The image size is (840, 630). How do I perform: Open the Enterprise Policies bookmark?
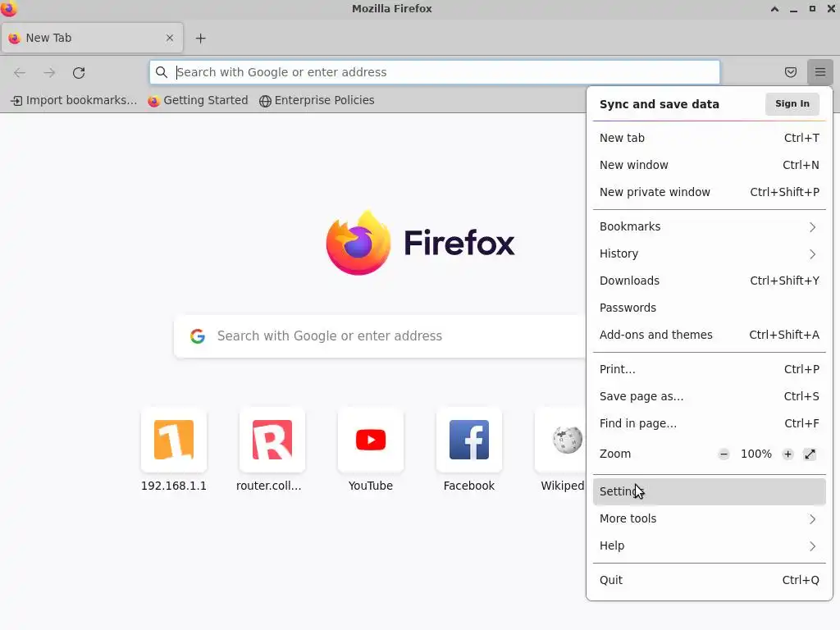point(317,100)
